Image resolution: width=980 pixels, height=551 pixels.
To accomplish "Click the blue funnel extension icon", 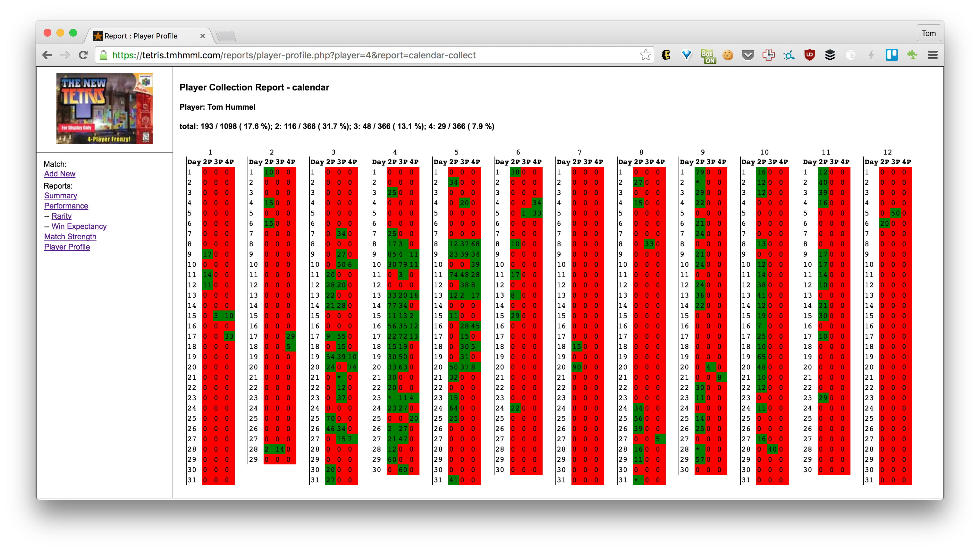I will [x=686, y=55].
